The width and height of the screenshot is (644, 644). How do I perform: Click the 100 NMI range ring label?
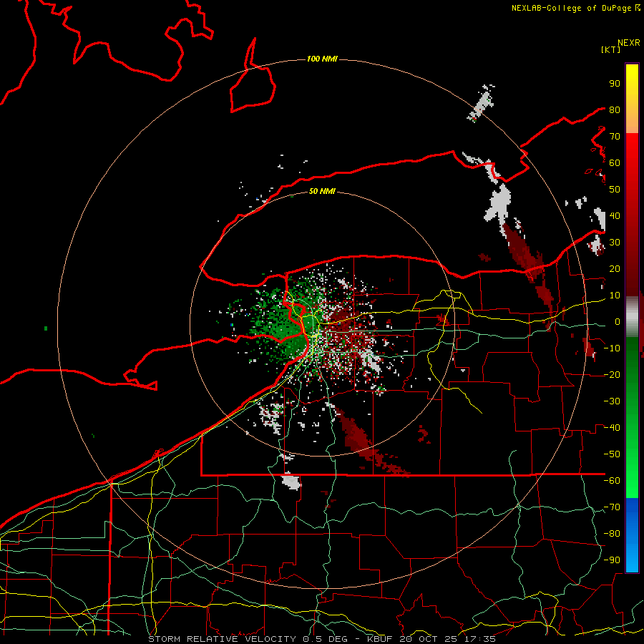pyautogui.click(x=322, y=59)
